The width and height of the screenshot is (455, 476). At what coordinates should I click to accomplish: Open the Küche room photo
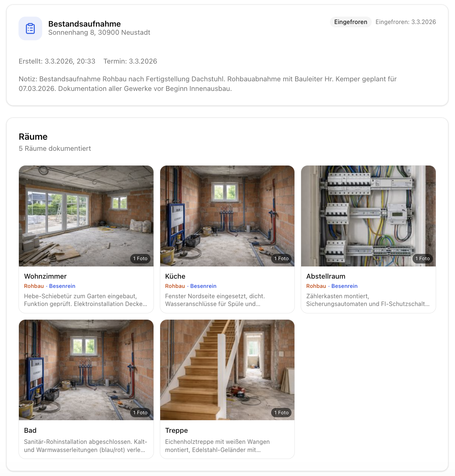pos(227,216)
